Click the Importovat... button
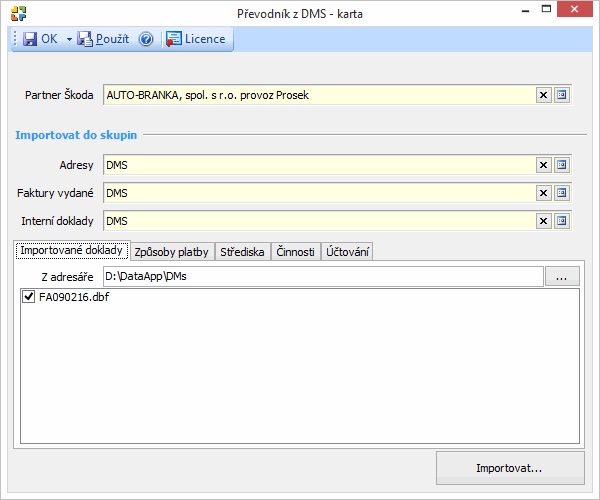 click(510, 468)
